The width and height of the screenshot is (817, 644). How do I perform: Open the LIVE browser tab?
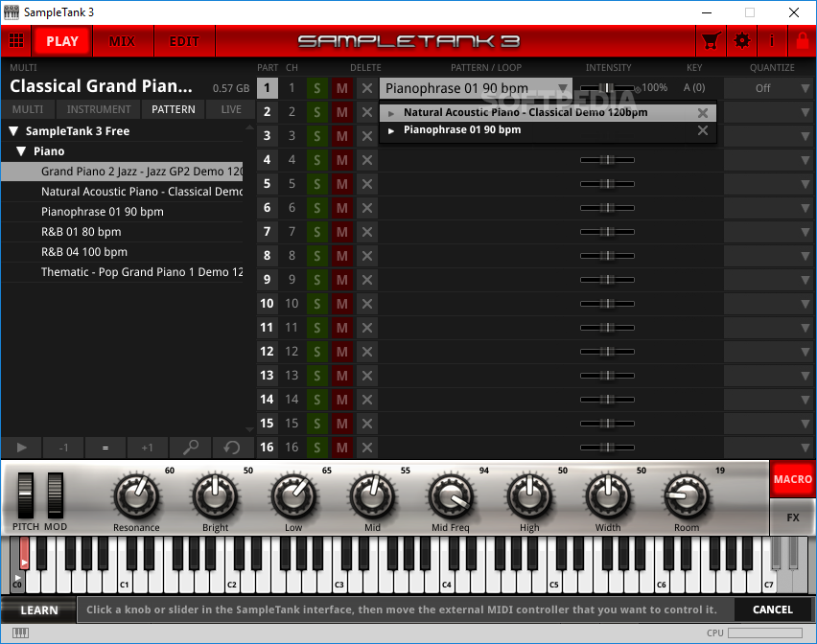click(231, 109)
